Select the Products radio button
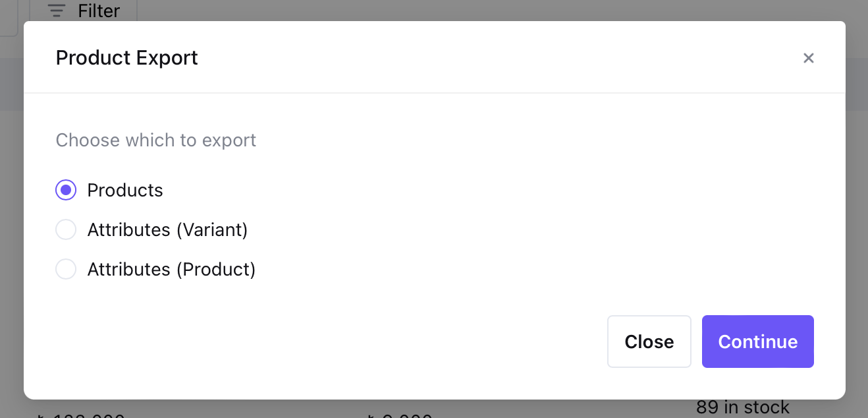 66,191
